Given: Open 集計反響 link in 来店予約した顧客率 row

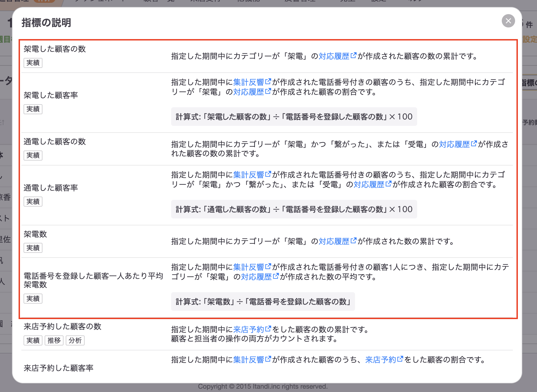Looking at the screenshot, I should [x=252, y=360].
